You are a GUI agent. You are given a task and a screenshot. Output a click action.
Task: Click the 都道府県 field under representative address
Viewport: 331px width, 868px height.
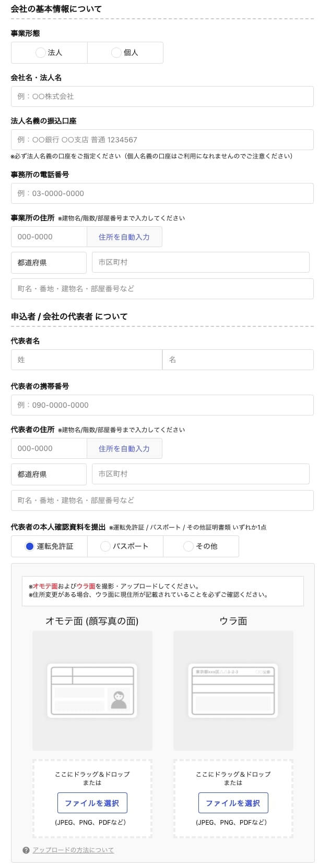point(49,473)
